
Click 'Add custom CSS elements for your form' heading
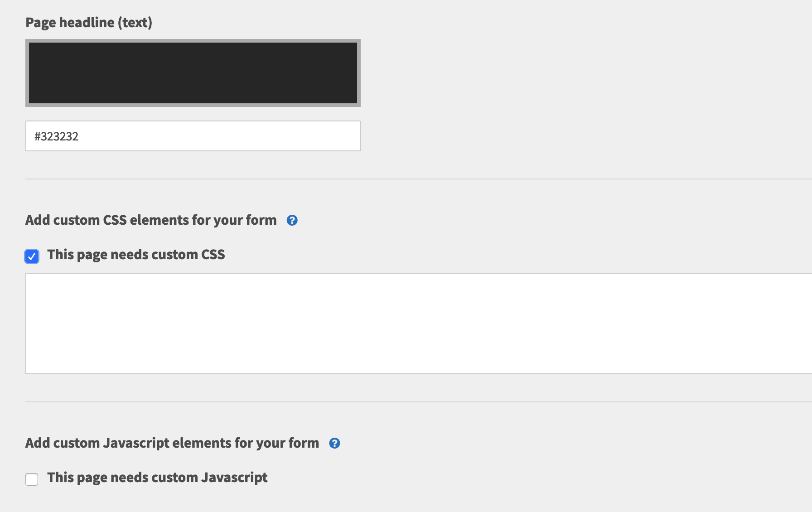[151, 220]
